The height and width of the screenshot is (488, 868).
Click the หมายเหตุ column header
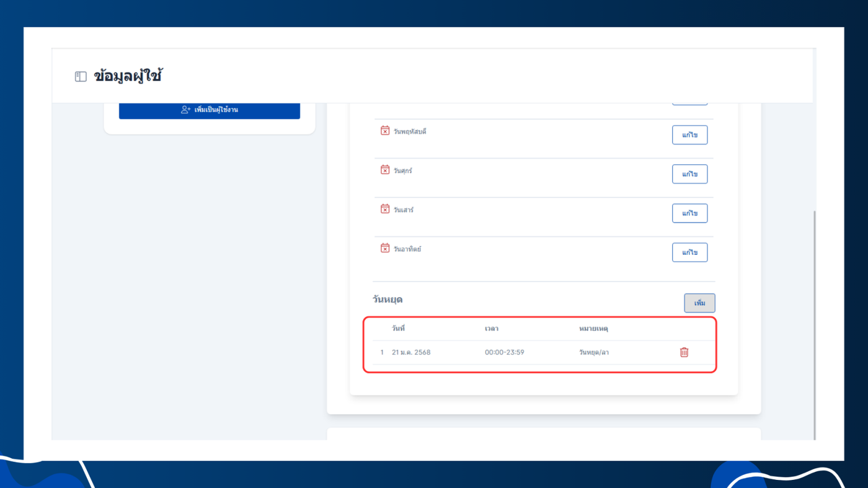tap(593, 329)
